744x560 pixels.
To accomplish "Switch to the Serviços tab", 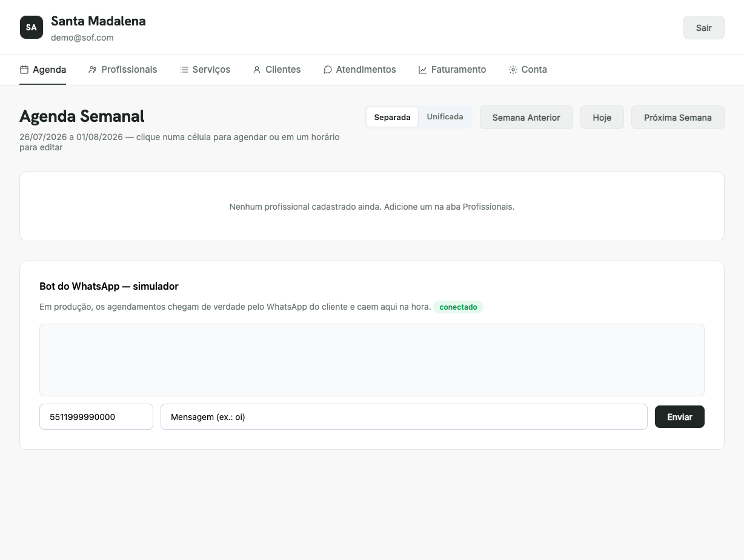I will pos(205,70).
